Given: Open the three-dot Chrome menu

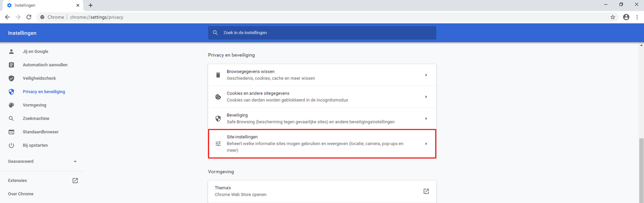Looking at the screenshot, I should tap(637, 17).
